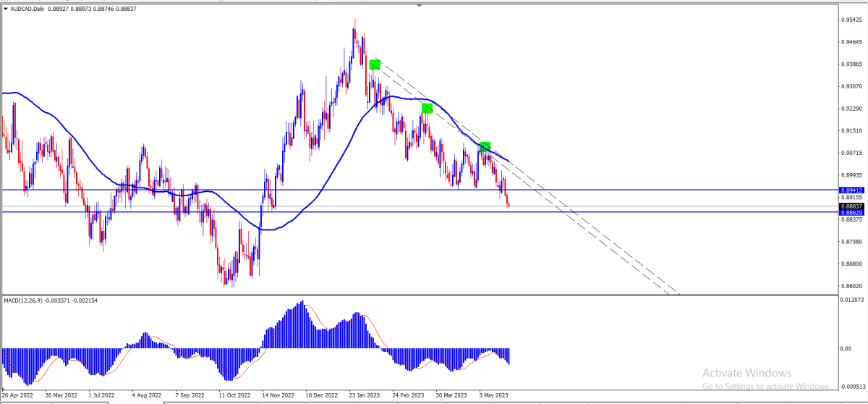Click the 0.88375 price axis label
Image resolution: width=868 pixels, height=404 pixels.
pos(850,219)
